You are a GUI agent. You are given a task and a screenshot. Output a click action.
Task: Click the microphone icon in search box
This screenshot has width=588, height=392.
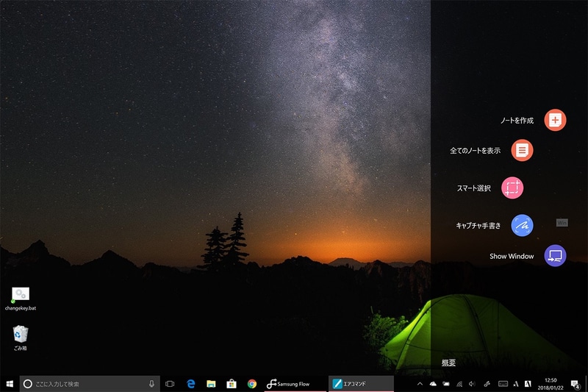[x=151, y=384]
